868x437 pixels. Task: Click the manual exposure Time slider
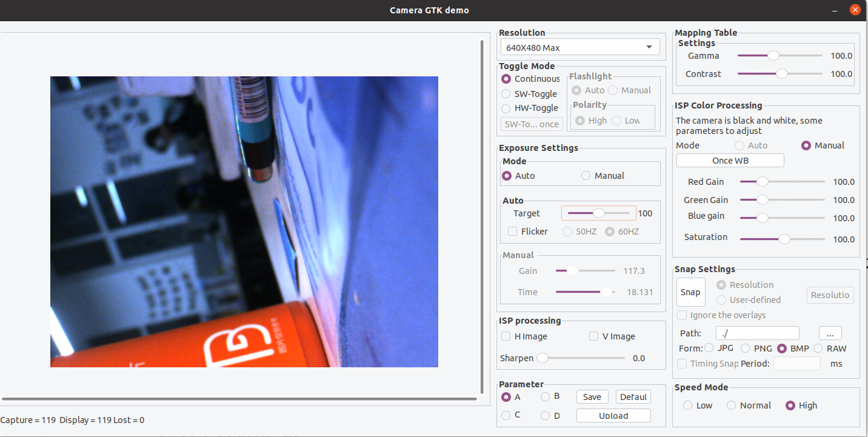(586, 292)
